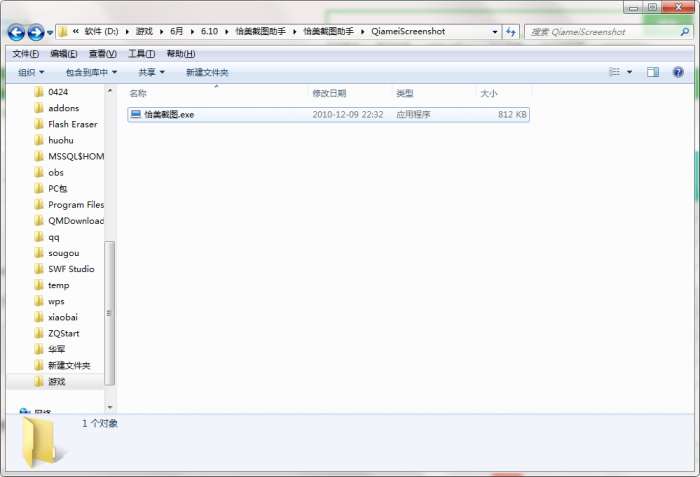
Task: Select the qq folder
Action: coord(54,237)
